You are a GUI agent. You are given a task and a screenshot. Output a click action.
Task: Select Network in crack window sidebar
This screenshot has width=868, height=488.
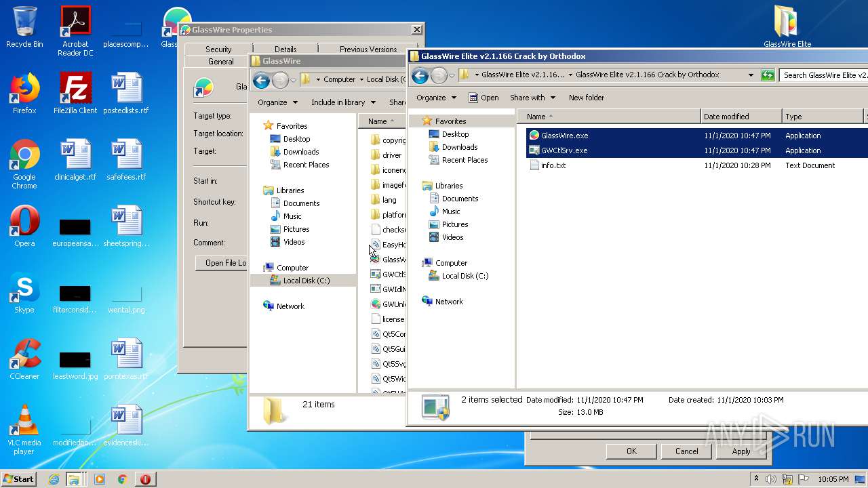click(x=449, y=302)
